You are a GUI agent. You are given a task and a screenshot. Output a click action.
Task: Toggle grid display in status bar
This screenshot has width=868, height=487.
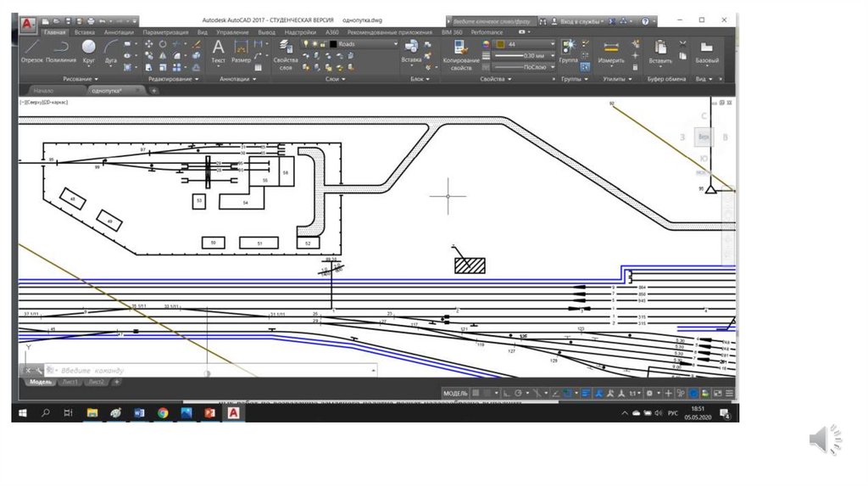[476, 394]
